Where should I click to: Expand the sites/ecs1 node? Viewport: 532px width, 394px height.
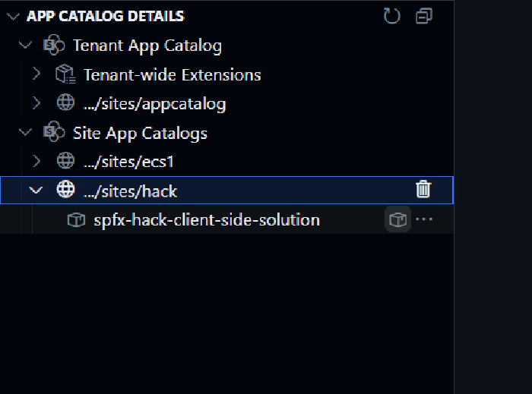click(x=36, y=162)
